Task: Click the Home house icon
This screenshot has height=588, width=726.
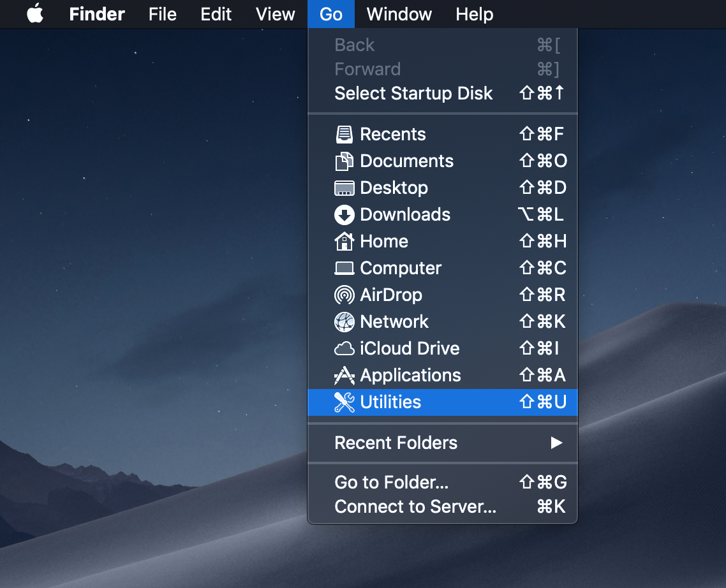Action: click(x=344, y=242)
